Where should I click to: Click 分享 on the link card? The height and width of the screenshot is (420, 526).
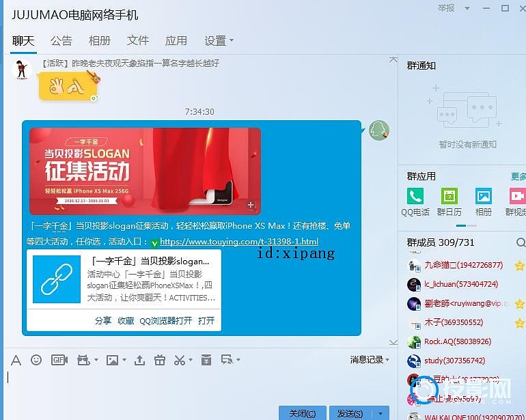(x=103, y=321)
